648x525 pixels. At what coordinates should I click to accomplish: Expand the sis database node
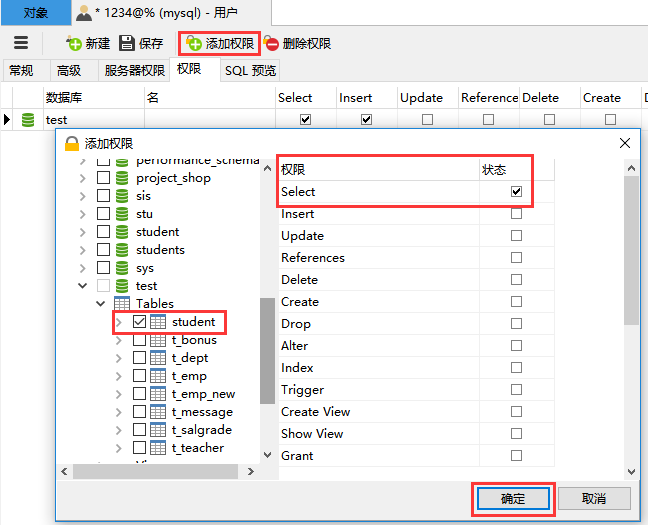[x=83, y=196]
